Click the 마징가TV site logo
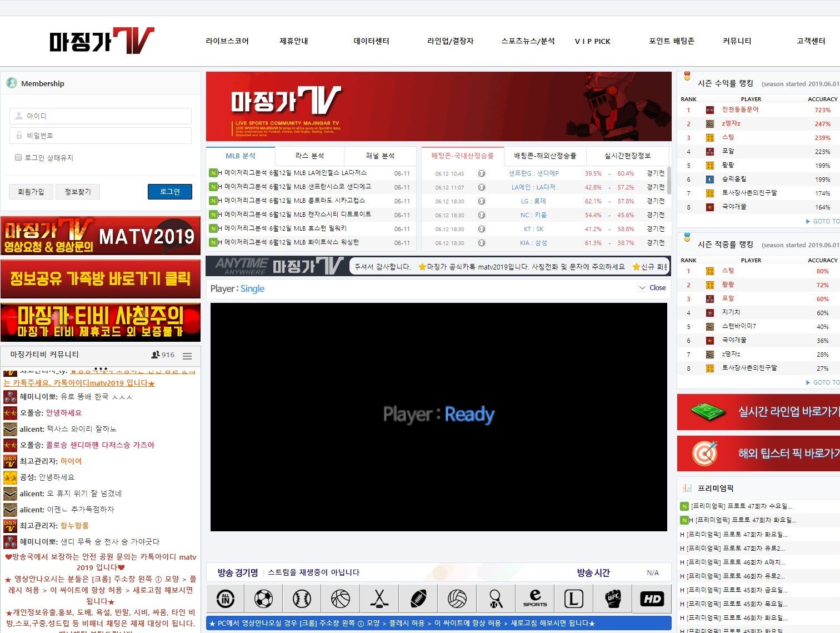The image size is (840, 633). tap(102, 41)
